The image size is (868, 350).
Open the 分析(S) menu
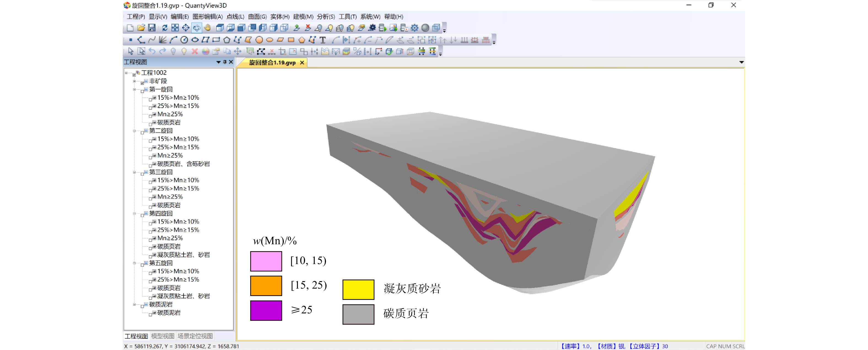(x=325, y=17)
